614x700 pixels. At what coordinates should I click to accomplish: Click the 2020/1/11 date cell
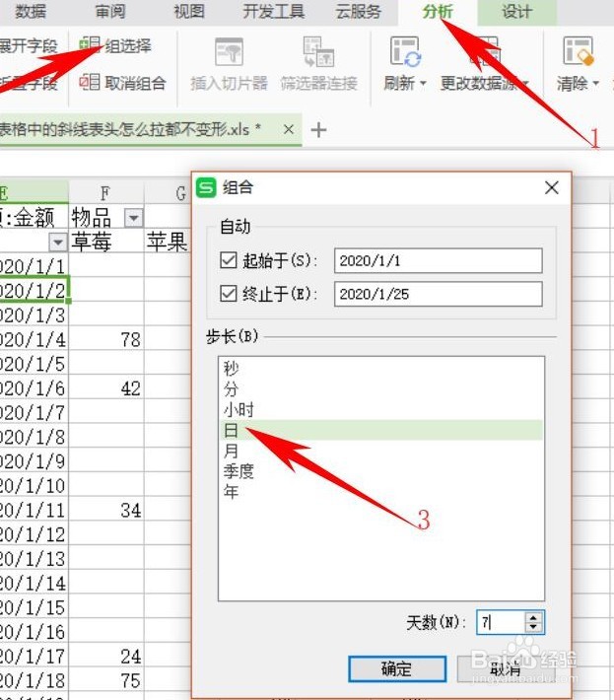(34, 510)
